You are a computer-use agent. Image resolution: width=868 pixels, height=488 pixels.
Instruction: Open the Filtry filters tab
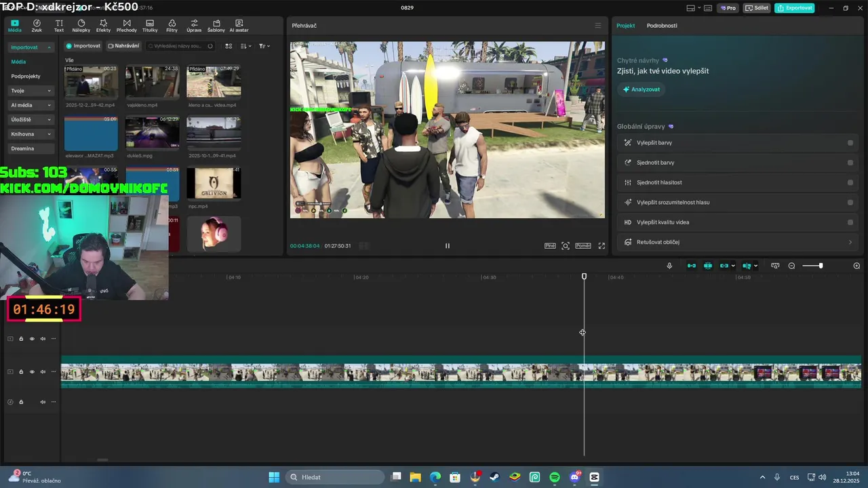click(172, 26)
